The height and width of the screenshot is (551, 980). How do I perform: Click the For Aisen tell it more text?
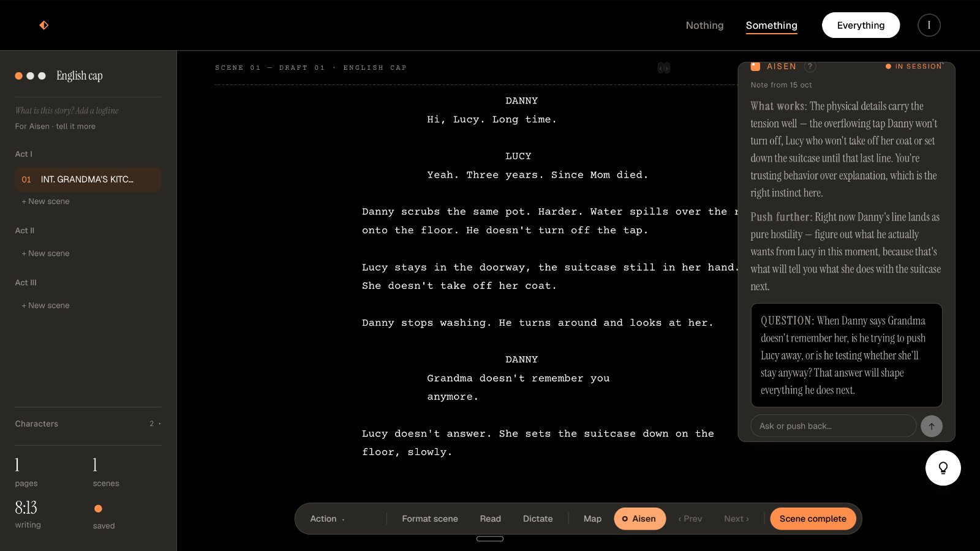(x=55, y=126)
